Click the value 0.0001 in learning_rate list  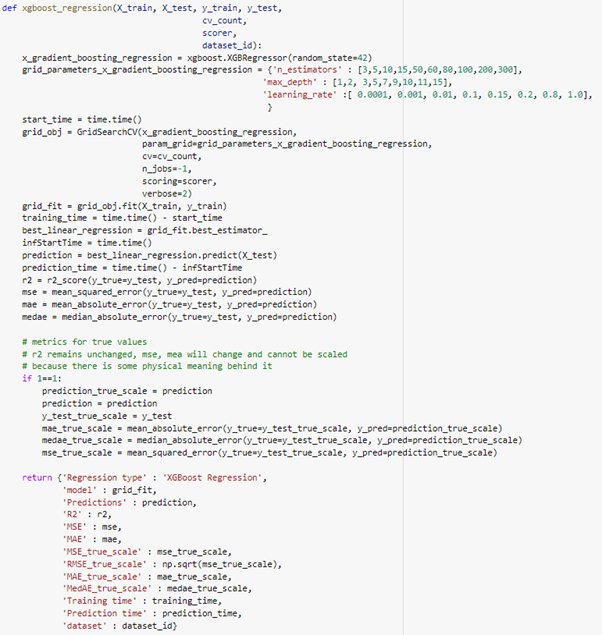tap(374, 95)
